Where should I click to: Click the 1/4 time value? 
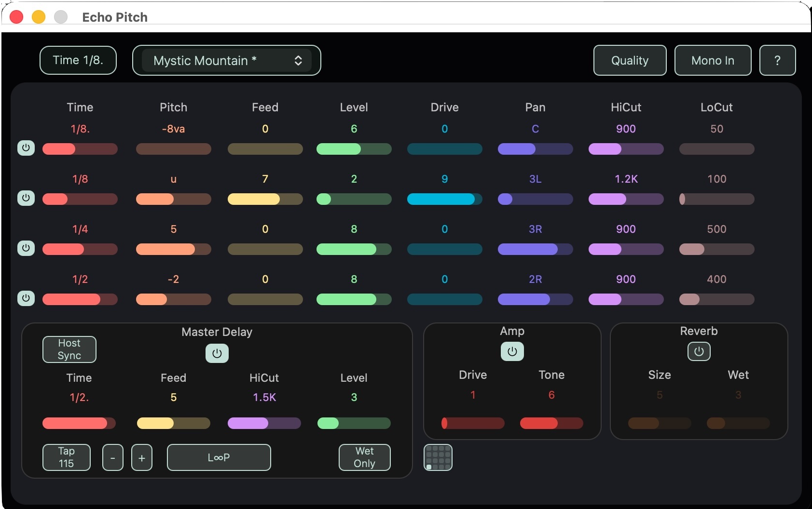point(80,229)
